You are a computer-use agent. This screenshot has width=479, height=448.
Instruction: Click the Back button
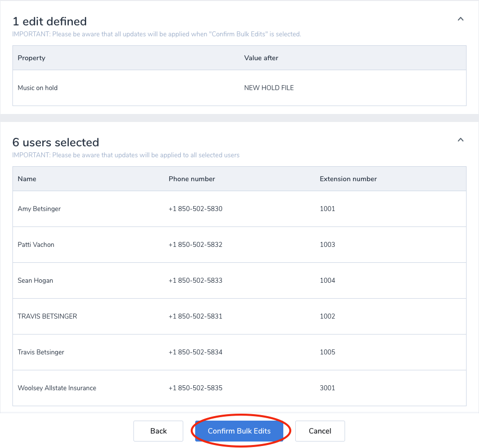[158, 431]
